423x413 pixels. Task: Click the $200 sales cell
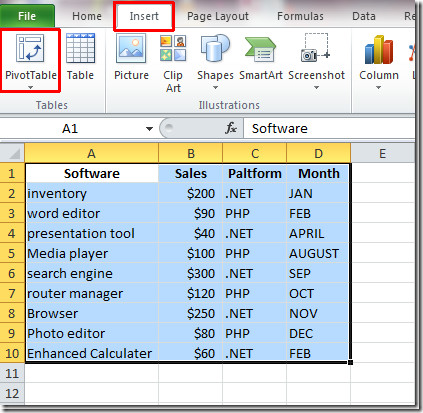[x=191, y=193]
